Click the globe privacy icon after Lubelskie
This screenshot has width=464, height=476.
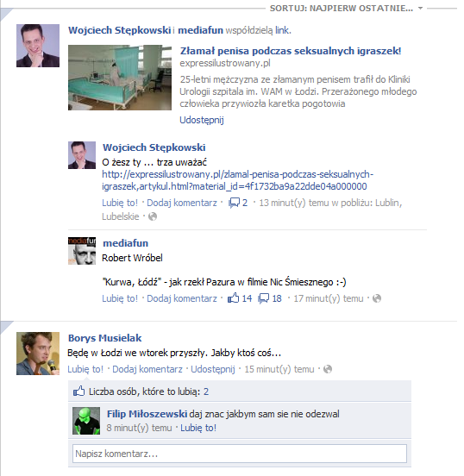click(x=153, y=216)
